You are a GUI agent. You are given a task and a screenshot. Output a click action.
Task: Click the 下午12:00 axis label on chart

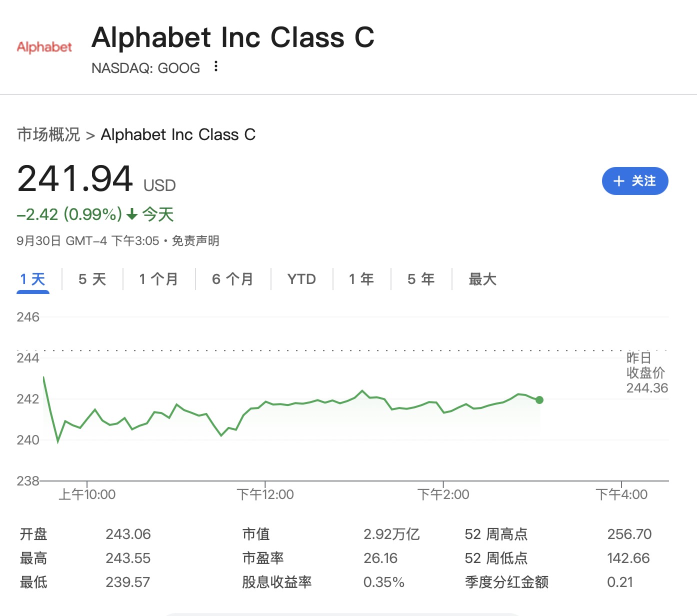point(265,494)
